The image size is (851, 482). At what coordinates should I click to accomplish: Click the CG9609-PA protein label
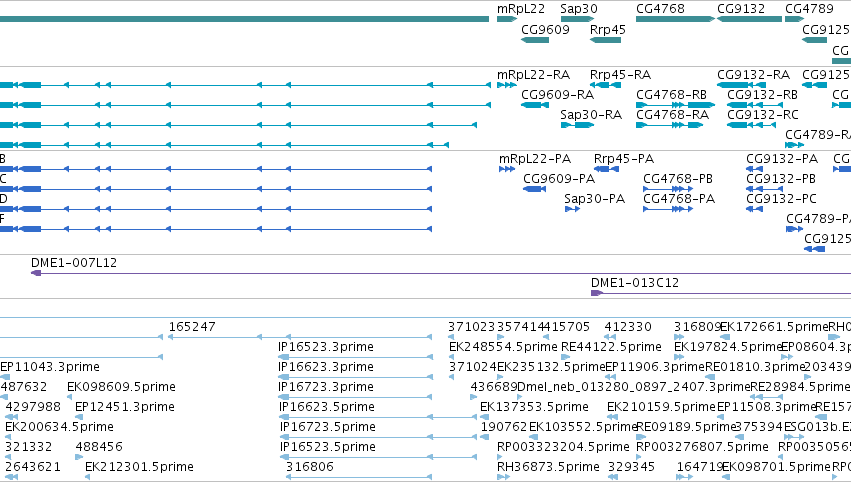click(559, 179)
